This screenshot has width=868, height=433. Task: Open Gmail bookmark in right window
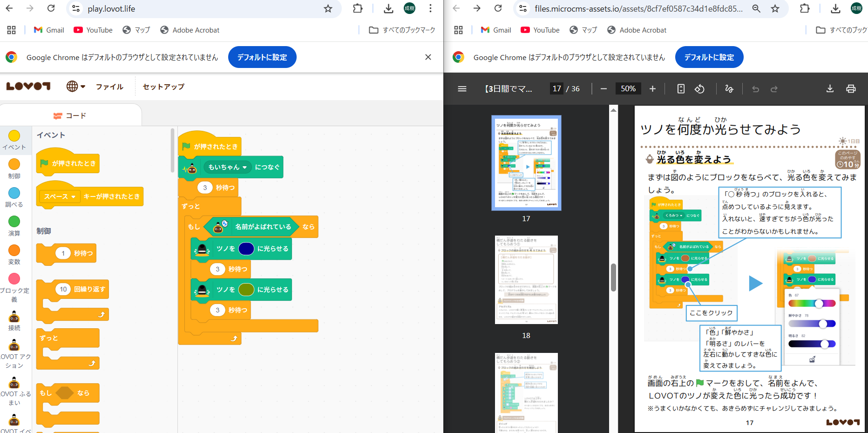click(496, 30)
